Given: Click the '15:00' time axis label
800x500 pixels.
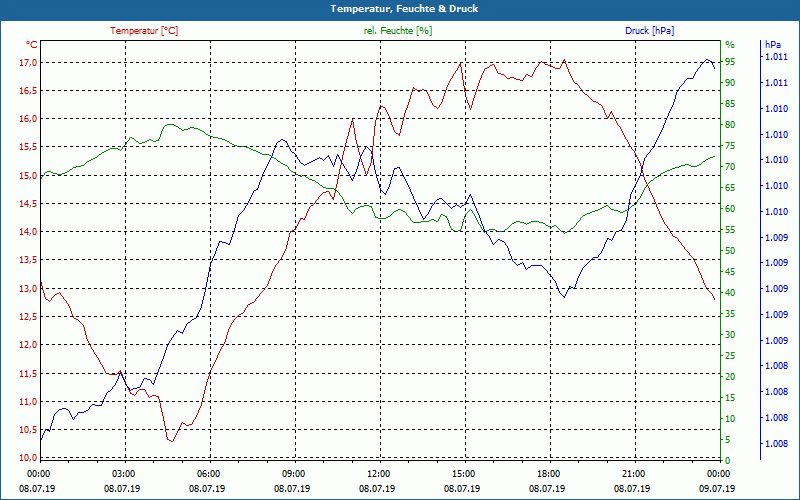Looking at the screenshot, I should (x=463, y=473).
